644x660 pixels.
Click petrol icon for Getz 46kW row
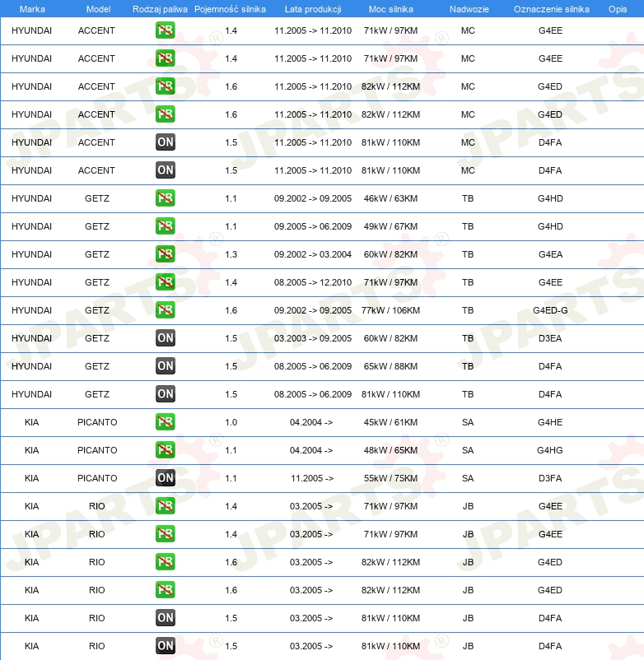tap(165, 198)
